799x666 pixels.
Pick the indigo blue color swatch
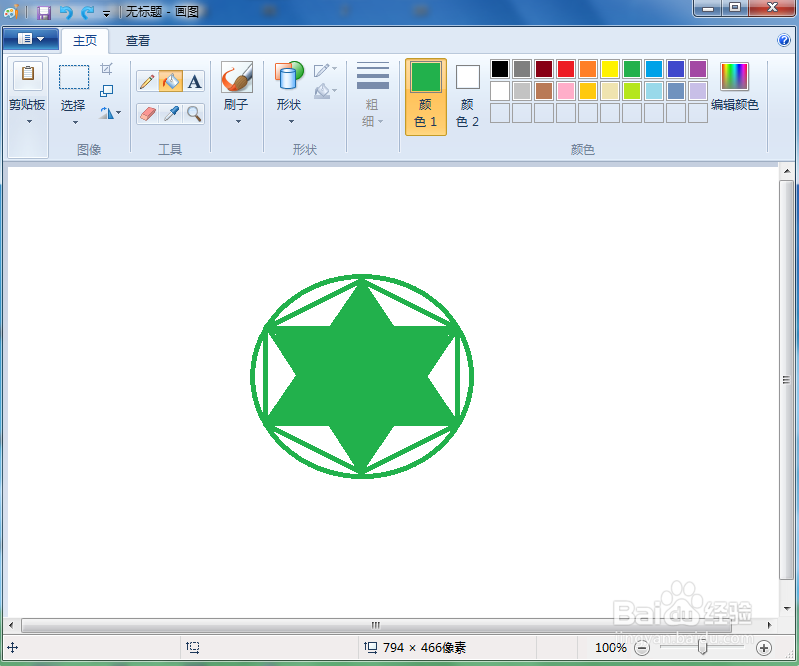[676, 69]
